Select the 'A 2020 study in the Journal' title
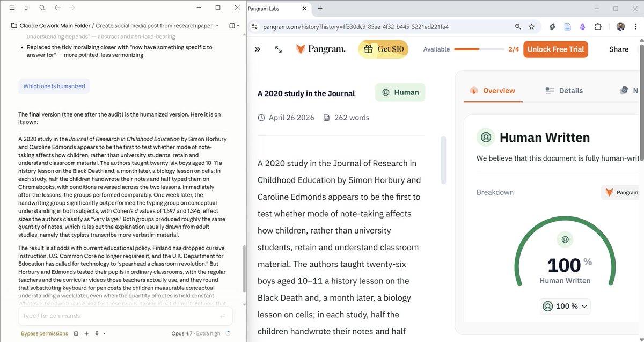The height and width of the screenshot is (342, 644). coord(306,93)
